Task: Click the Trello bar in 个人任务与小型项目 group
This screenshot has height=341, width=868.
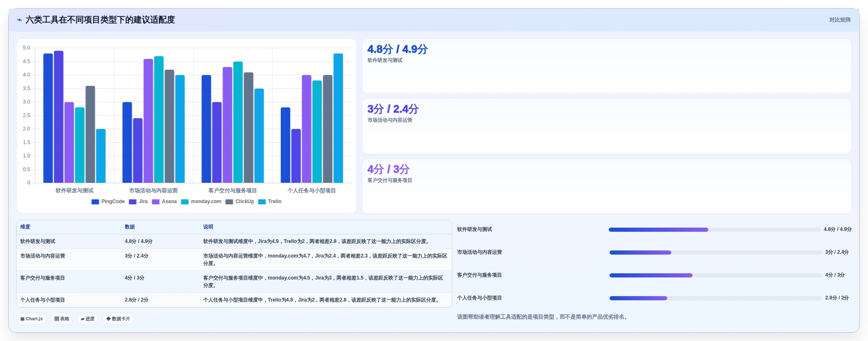Action: click(338, 118)
